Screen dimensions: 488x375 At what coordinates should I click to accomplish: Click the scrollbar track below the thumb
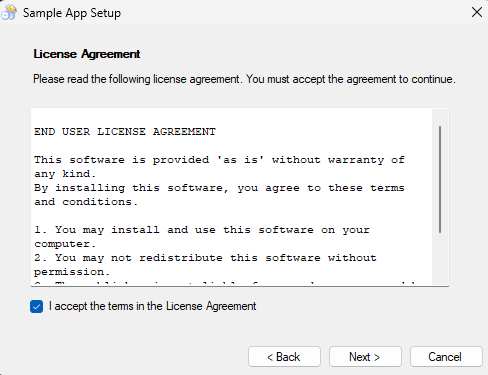tap(440, 258)
